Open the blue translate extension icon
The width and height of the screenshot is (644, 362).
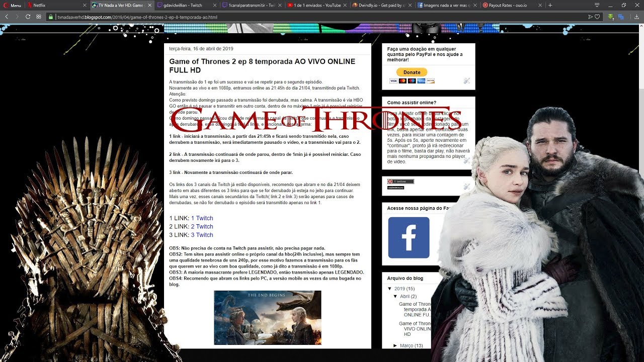pos(621,17)
